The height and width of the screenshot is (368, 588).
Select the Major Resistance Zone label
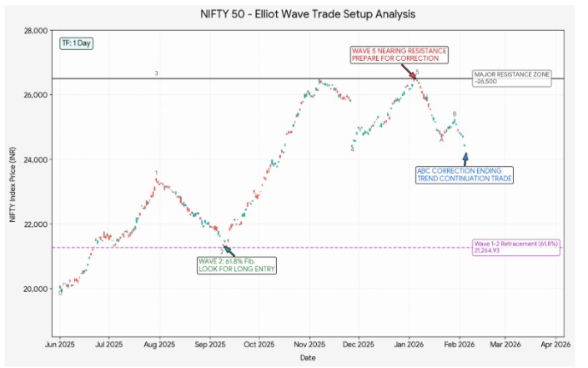[x=509, y=78]
